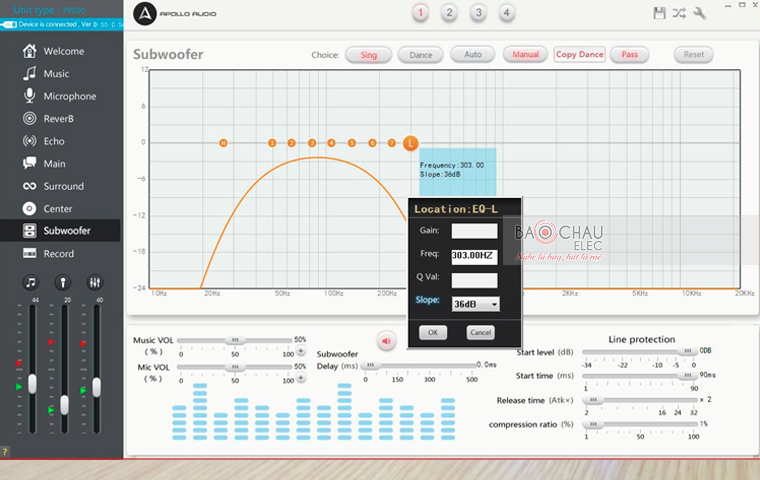Open the wrench settings icon
Screen dimensions: 760x480
coord(699,13)
